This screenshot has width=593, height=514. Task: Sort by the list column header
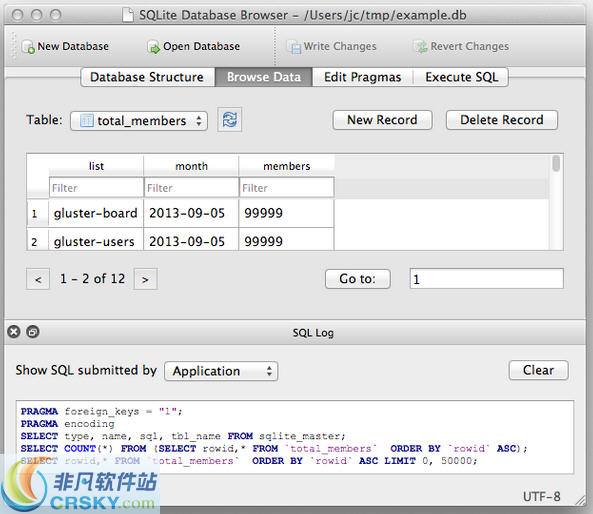(x=96, y=166)
